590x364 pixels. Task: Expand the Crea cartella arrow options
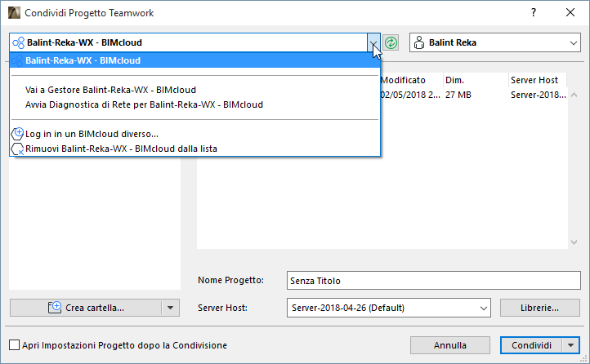click(x=171, y=308)
